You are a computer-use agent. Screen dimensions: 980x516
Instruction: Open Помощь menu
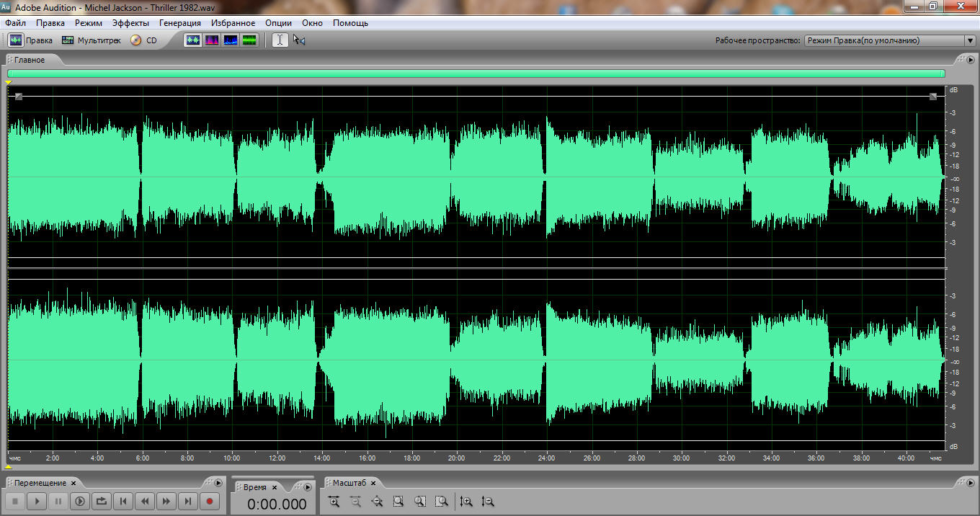(x=351, y=23)
